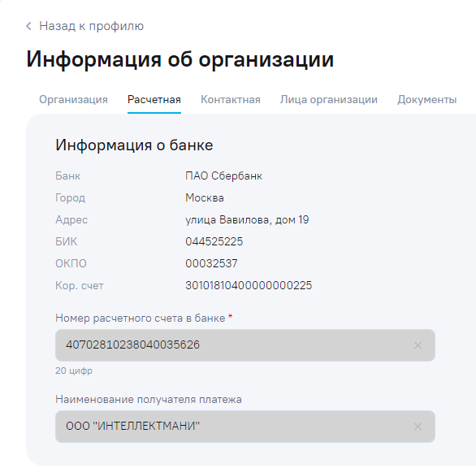Clear the payee name field with X icon

418,427
